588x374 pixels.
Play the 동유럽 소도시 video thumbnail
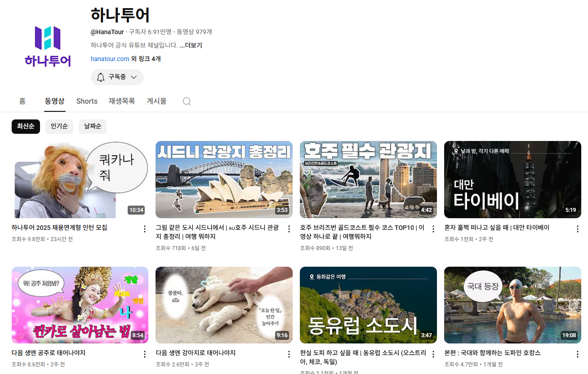coord(368,305)
